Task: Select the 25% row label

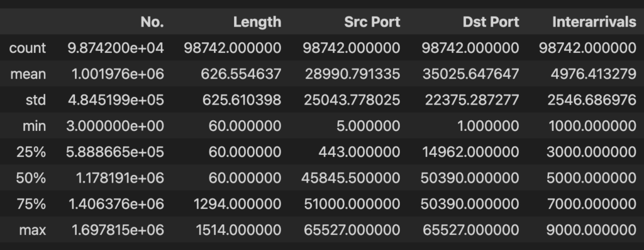Action: pyautogui.click(x=31, y=152)
